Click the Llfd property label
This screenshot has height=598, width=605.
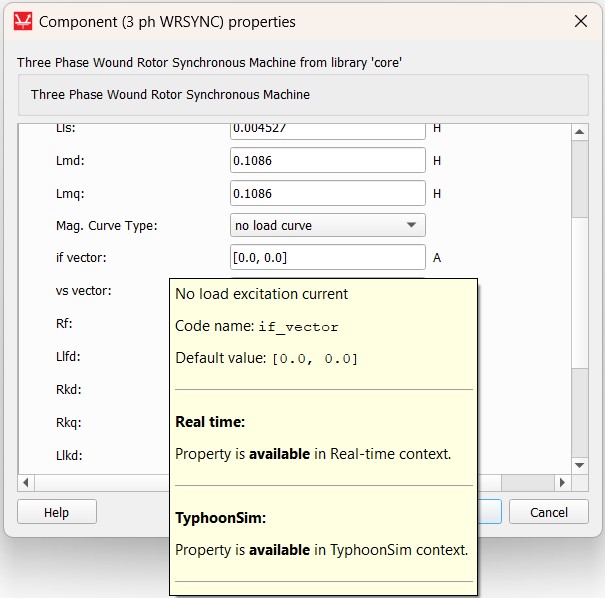point(69,357)
